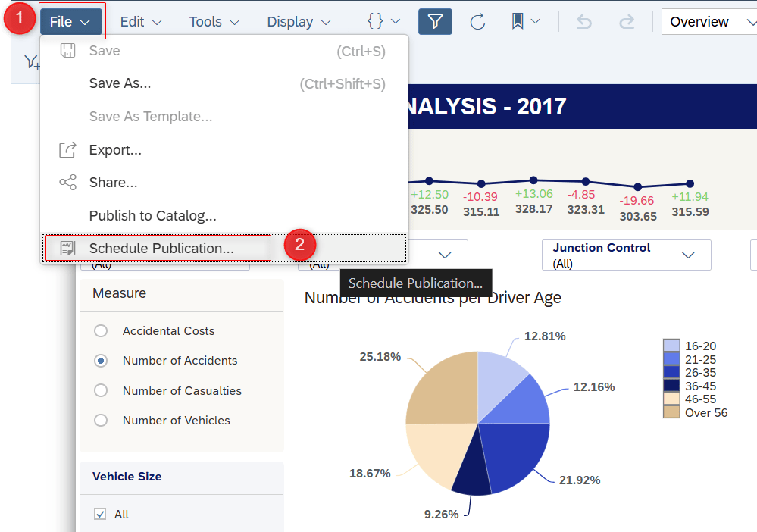This screenshot has width=757, height=532.
Task: Open the Tools menu
Action: pyautogui.click(x=214, y=22)
